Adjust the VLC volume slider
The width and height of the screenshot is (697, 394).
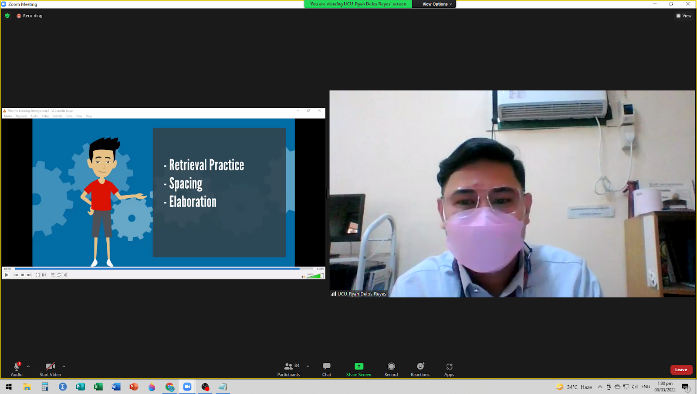click(316, 276)
